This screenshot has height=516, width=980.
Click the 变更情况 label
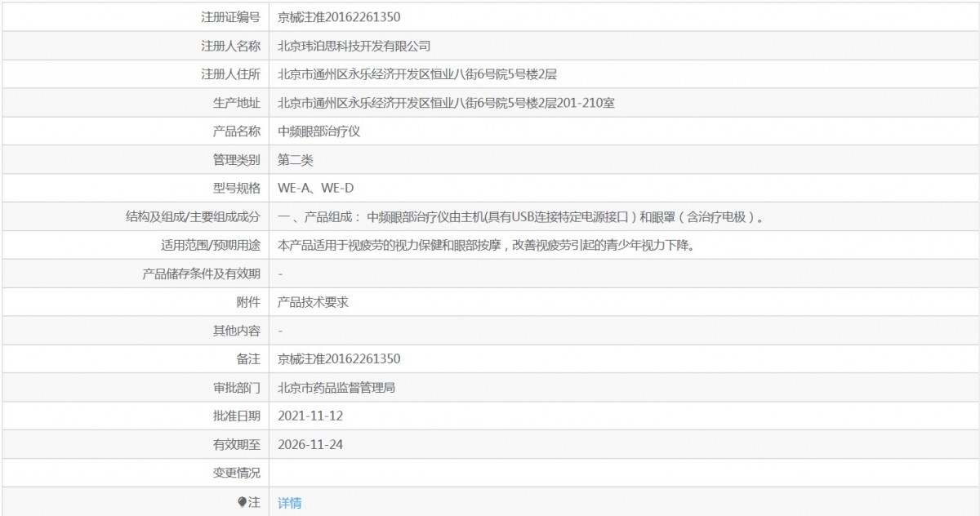pyautogui.click(x=236, y=474)
